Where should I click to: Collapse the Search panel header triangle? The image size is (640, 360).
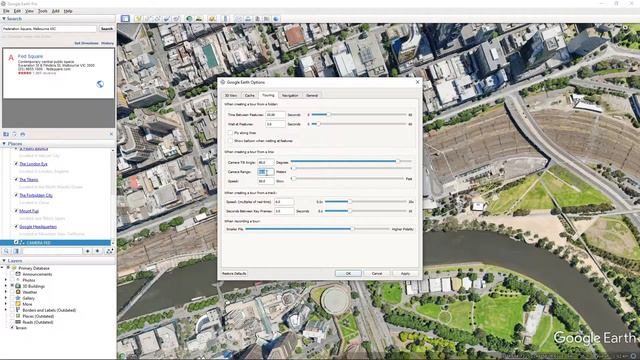[4, 19]
